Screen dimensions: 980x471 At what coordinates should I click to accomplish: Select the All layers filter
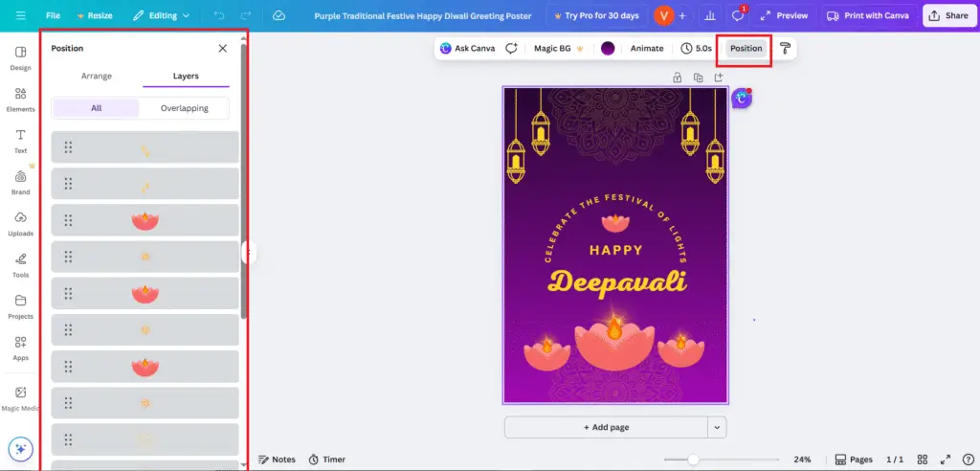tap(97, 108)
